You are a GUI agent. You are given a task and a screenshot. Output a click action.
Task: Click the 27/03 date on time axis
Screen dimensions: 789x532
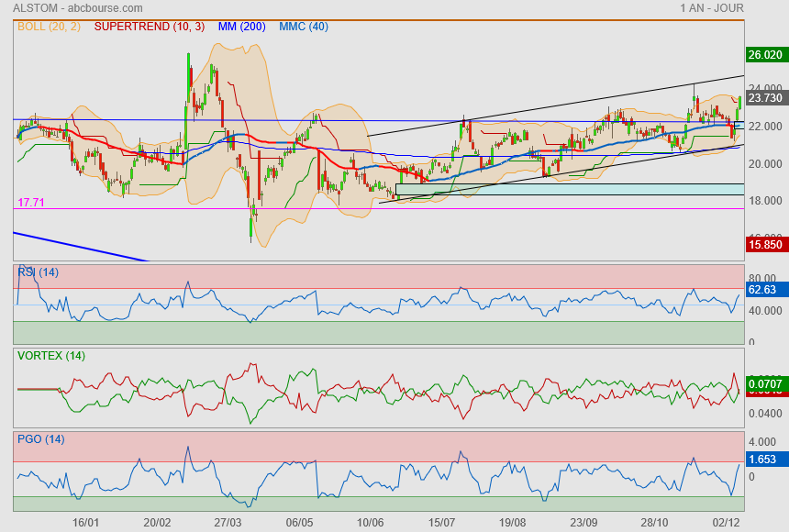228,522
